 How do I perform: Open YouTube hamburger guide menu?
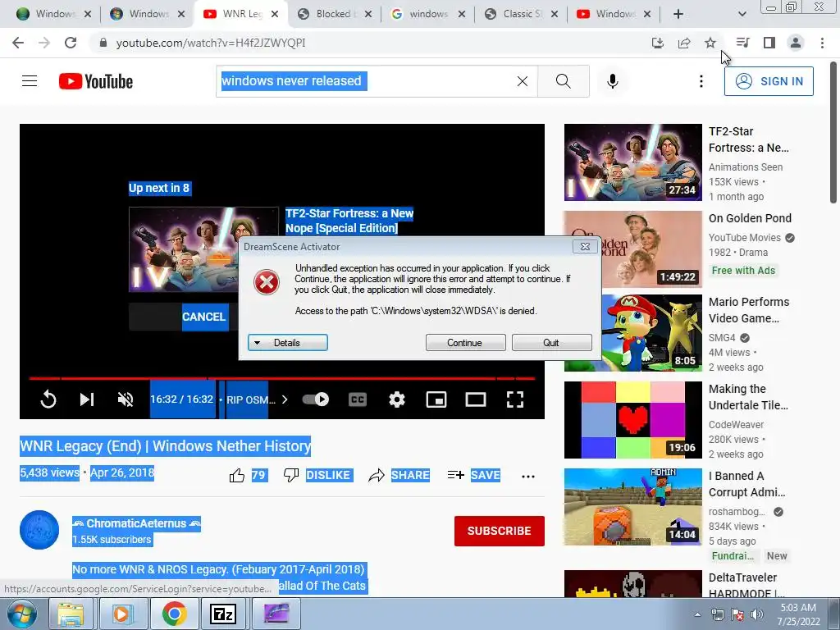30,81
